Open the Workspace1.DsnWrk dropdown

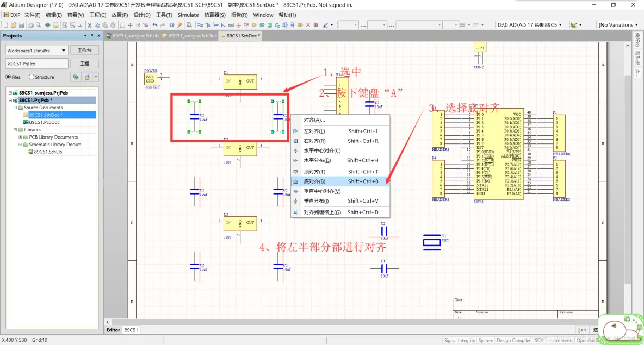coord(63,51)
